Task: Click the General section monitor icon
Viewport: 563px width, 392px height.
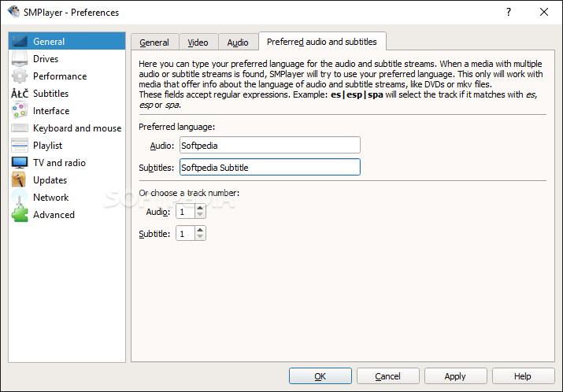Action: (x=20, y=41)
